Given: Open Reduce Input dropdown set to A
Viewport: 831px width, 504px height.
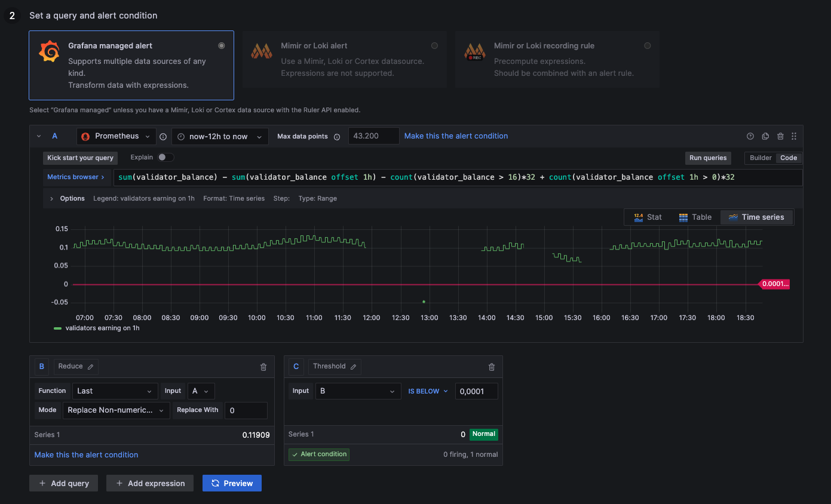Looking at the screenshot, I should coord(201,391).
